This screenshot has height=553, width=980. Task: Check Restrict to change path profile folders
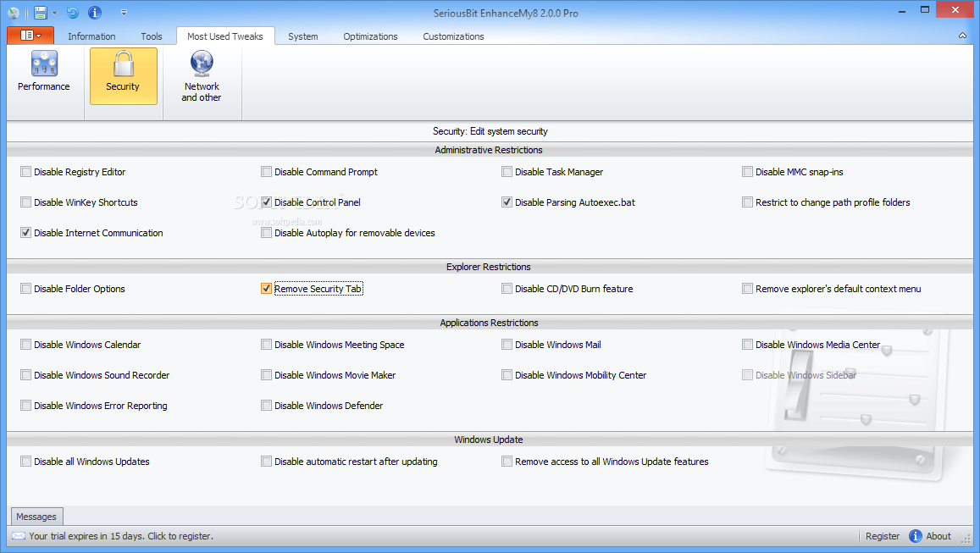pyautogui.click(x=748, y=202)
